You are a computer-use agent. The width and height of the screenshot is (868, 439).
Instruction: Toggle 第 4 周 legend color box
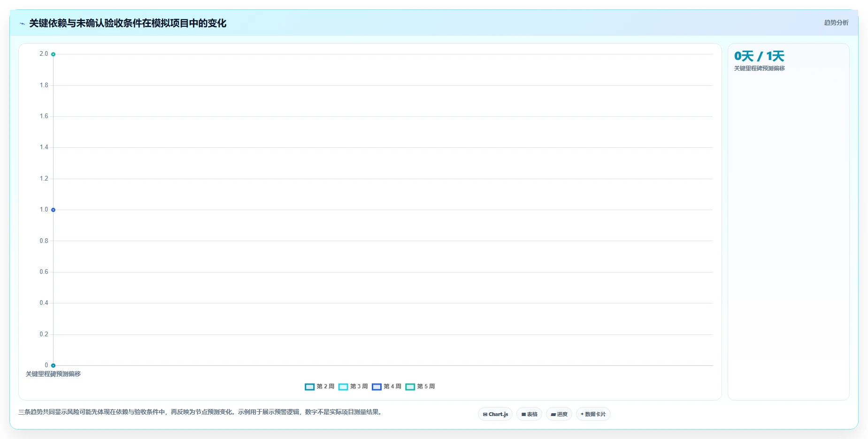[376, 387]
